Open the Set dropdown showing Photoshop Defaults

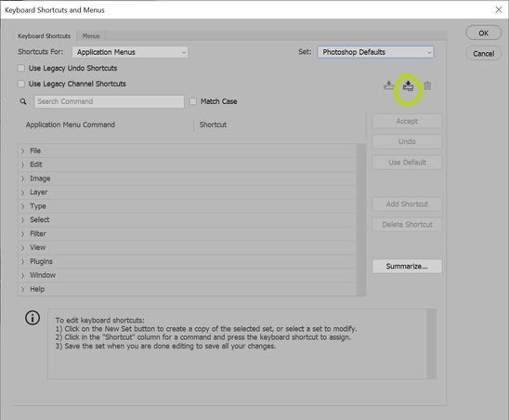click(375, 52)
